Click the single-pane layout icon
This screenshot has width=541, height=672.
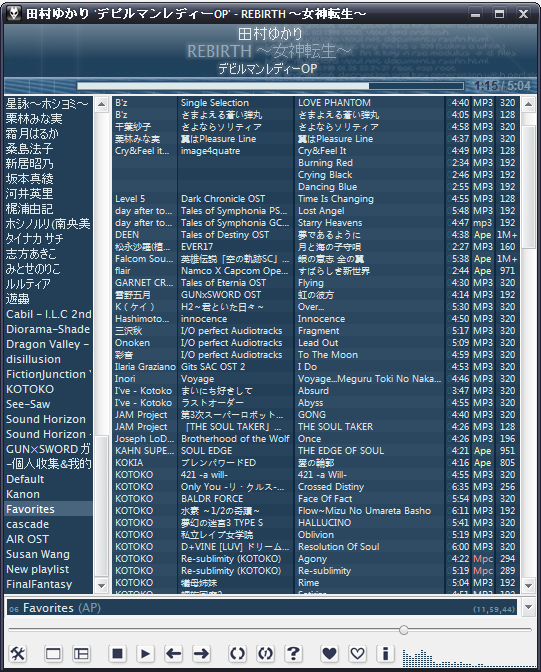(x=53, y=654)
